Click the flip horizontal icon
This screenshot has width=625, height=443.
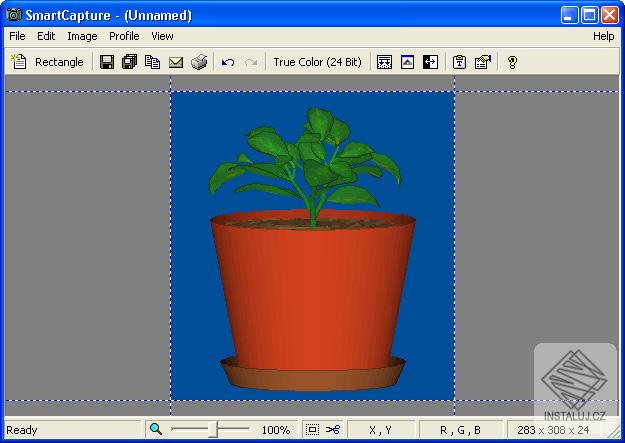(x=430, y=62)
